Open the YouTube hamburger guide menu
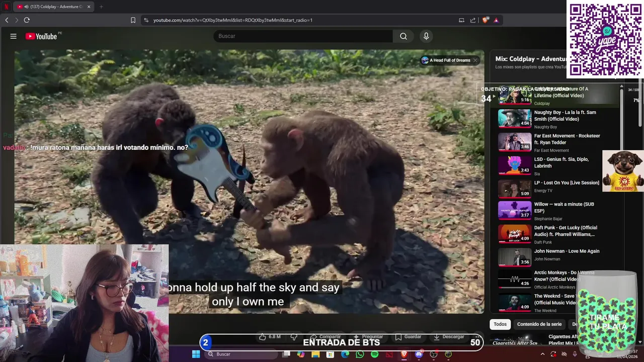 (x=14, y=36)
